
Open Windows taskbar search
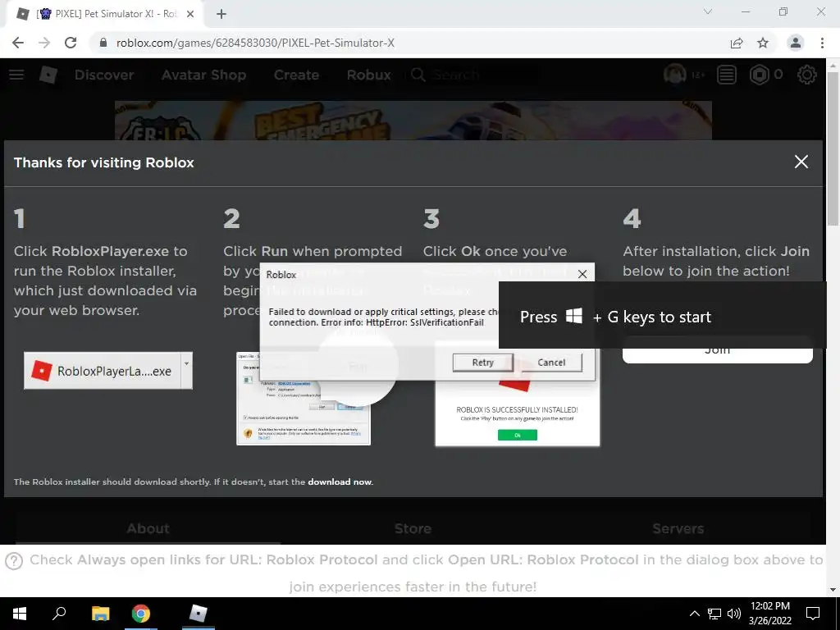59,614
